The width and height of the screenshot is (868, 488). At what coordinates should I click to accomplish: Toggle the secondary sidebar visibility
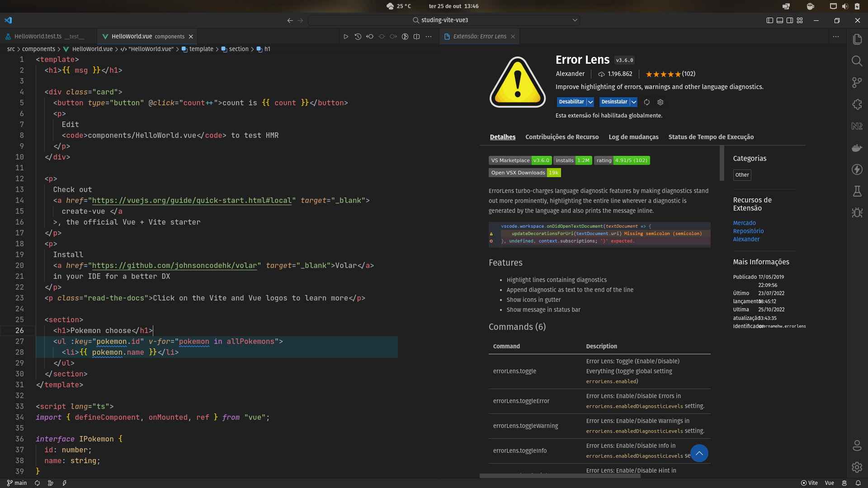click(x=789, y=20)
